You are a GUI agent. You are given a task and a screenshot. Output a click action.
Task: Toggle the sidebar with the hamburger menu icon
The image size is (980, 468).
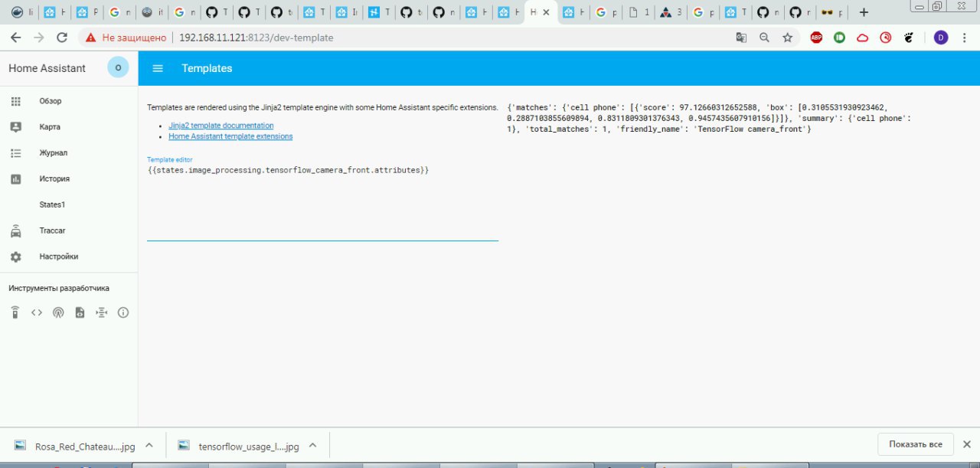(x=158, y=68)
